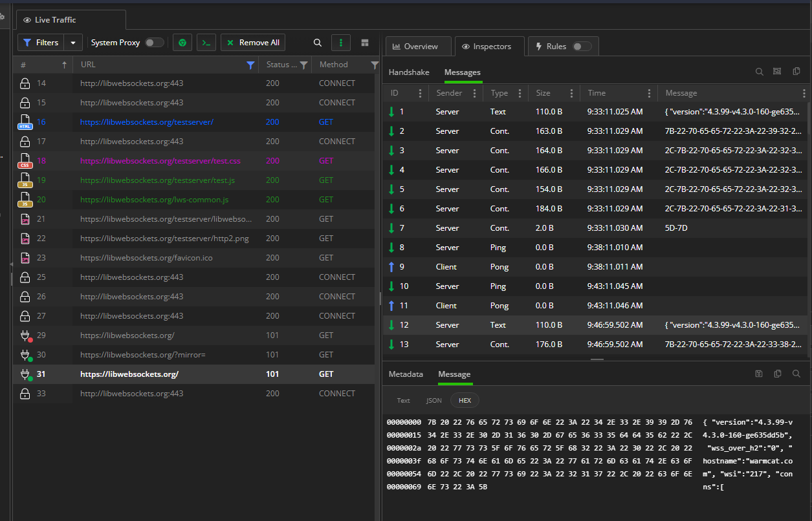812x521 pixels.
Task: Select the JSON message view option
Action: pyautogui.click(x=433, y=401)
